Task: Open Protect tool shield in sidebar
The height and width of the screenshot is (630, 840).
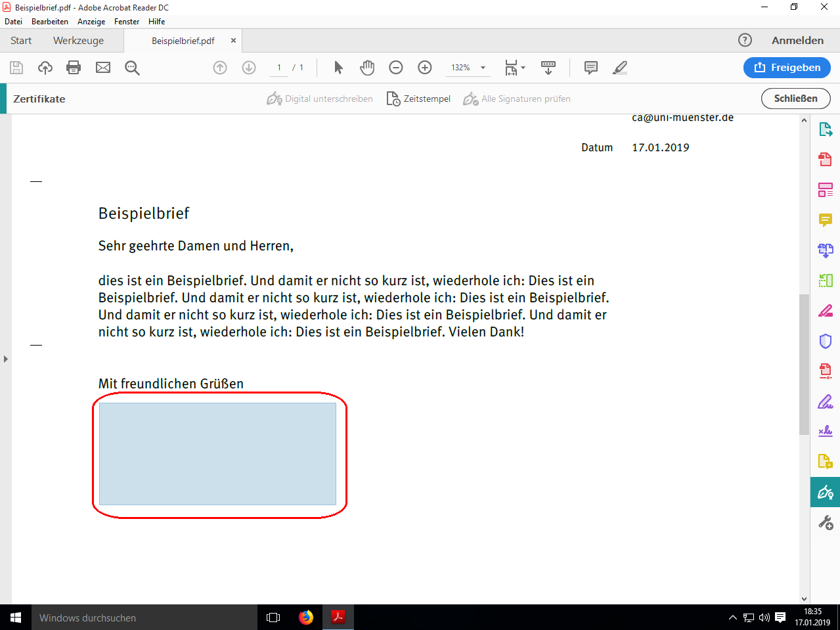Action: click(x=826, y=341)
